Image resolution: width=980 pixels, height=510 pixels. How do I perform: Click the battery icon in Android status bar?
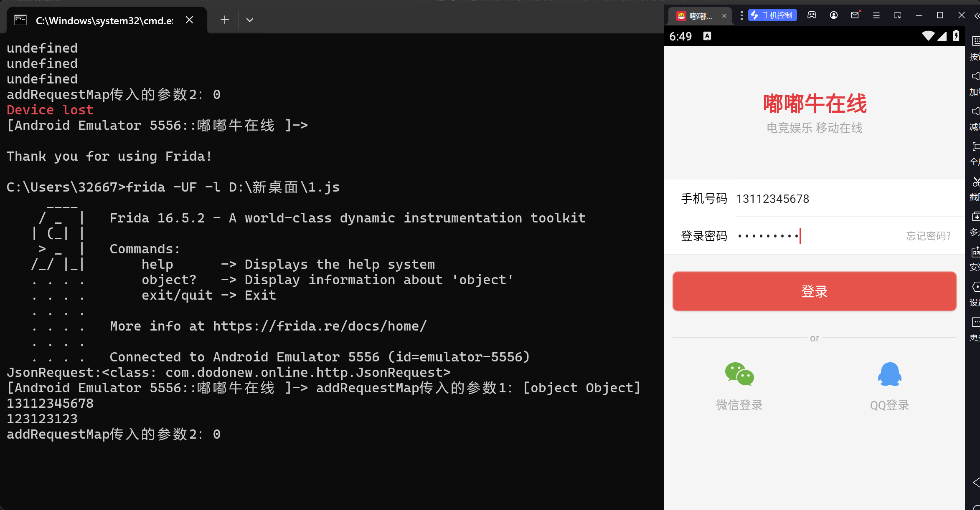click(x=956, y=36)
